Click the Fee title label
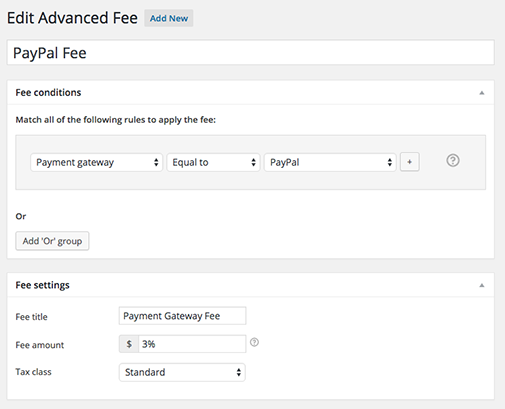Viewport: 505px width, 409px height. tap(32, 317)
